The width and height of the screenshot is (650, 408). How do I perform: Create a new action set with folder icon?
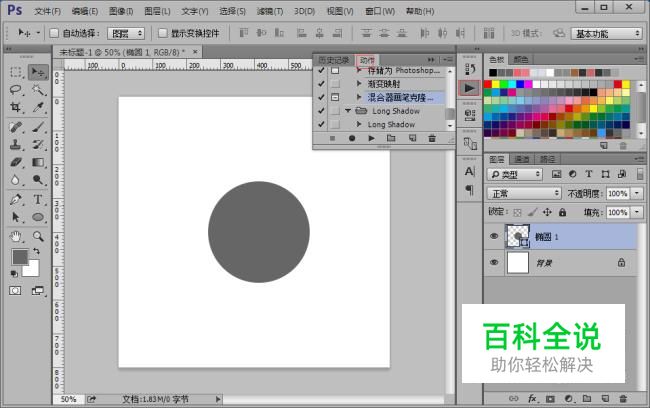(x=391, y=139)
